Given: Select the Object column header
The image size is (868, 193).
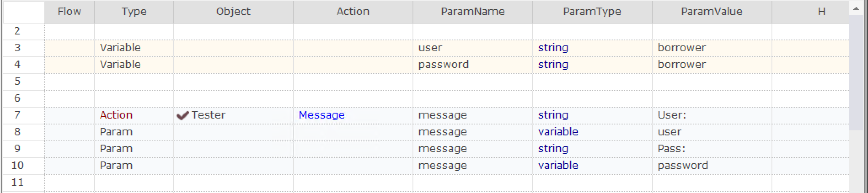Looking at the screenshot, I should pos(233,12).
